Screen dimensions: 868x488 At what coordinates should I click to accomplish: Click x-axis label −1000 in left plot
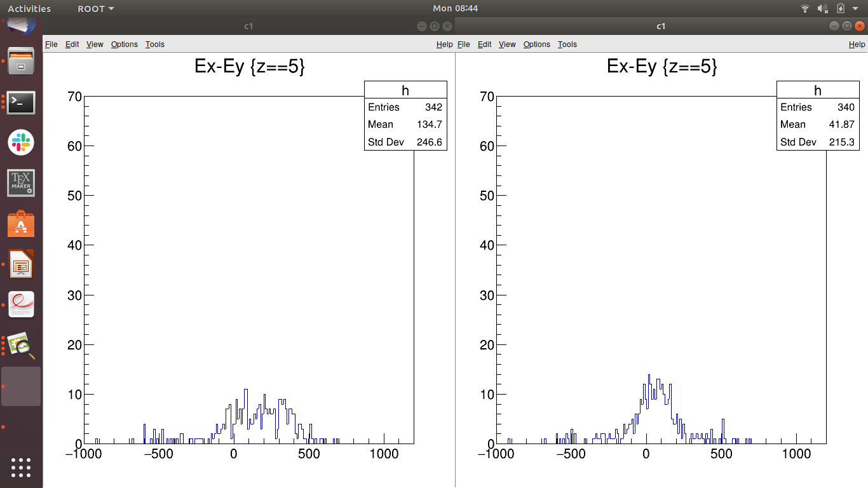coord(83,454)
